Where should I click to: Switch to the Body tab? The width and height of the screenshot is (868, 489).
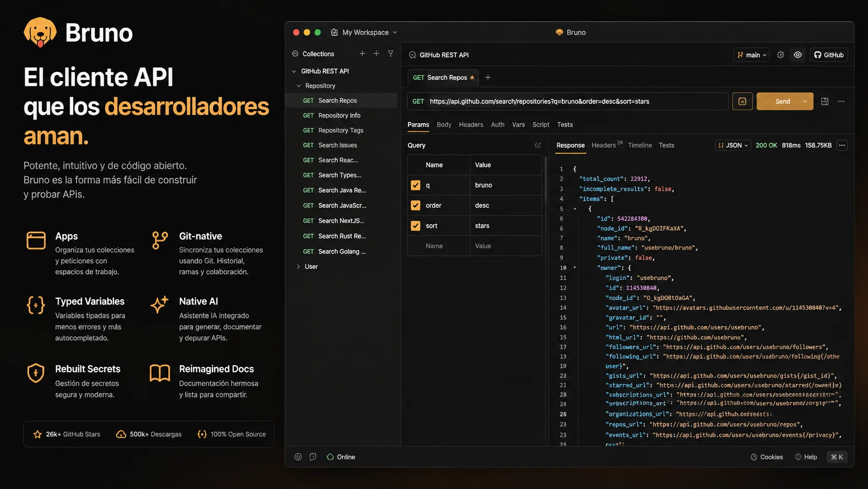(444, 125)
